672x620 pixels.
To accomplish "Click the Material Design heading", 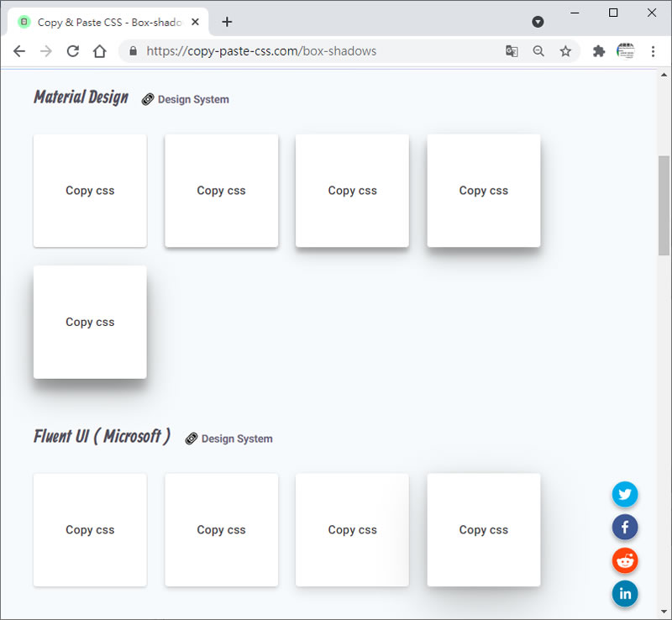I will (81, 97).
